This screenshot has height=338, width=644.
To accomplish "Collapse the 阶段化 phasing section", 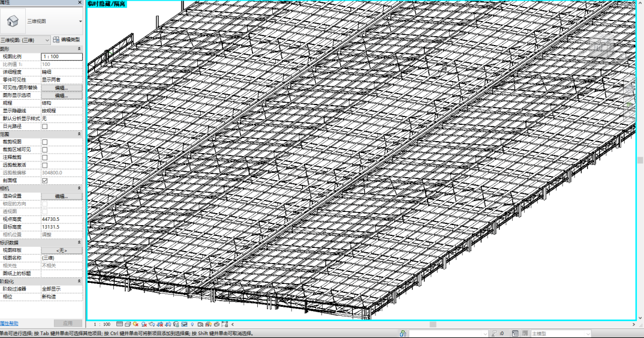I will pyautogui.click(x=79, y=281).
